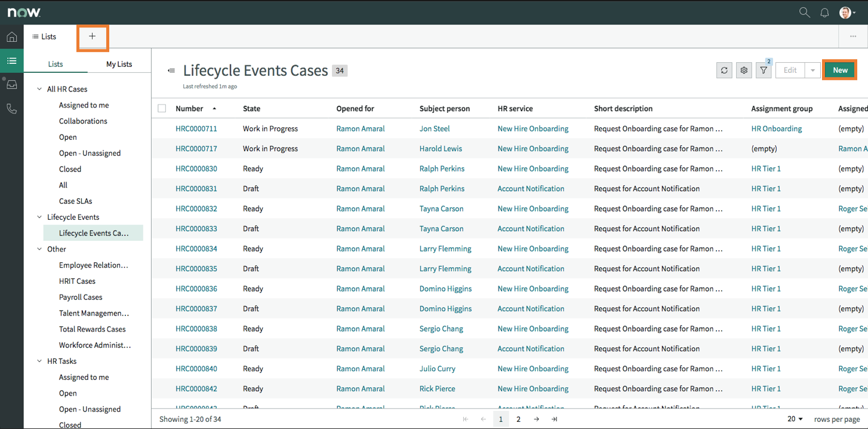Open a new tab with plus icon
The height and width of the screenshot is (429, 868).
coord(92,36)
